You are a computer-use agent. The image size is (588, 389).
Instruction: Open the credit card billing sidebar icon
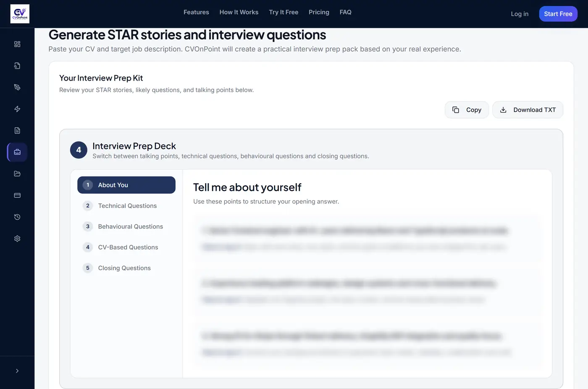tap(17, 195)
